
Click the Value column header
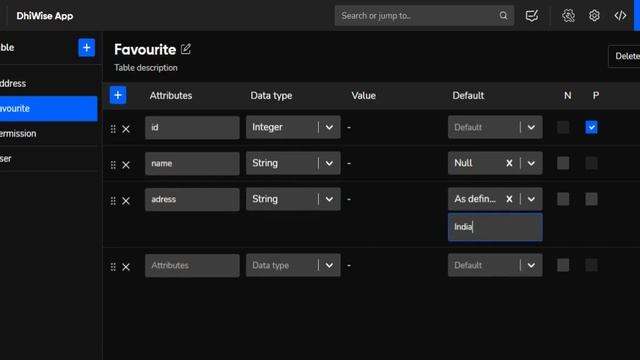[363, 96]
